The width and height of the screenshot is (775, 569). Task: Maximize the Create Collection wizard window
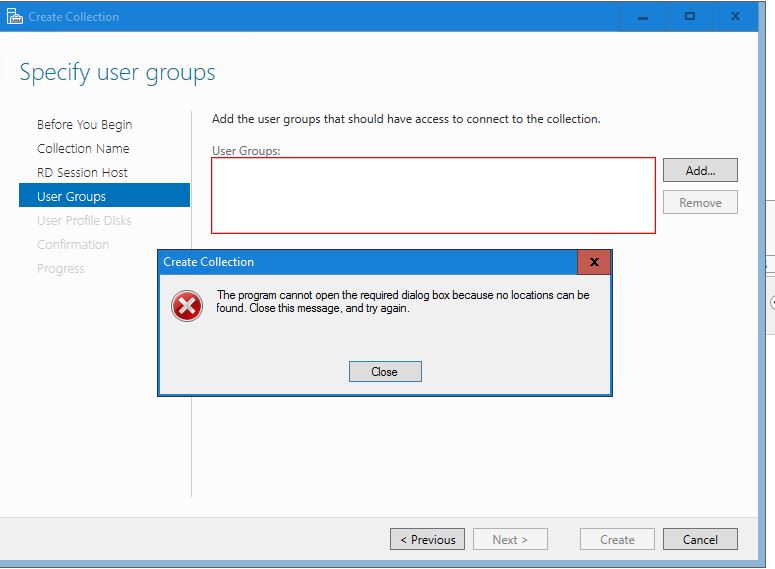pos(689,17)
